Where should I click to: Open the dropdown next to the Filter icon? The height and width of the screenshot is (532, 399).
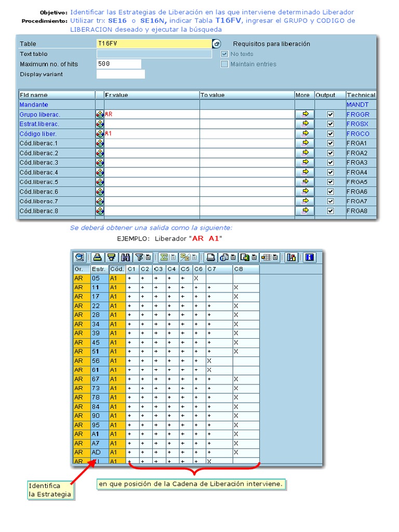pyautogui.click(x=148, y=258)
